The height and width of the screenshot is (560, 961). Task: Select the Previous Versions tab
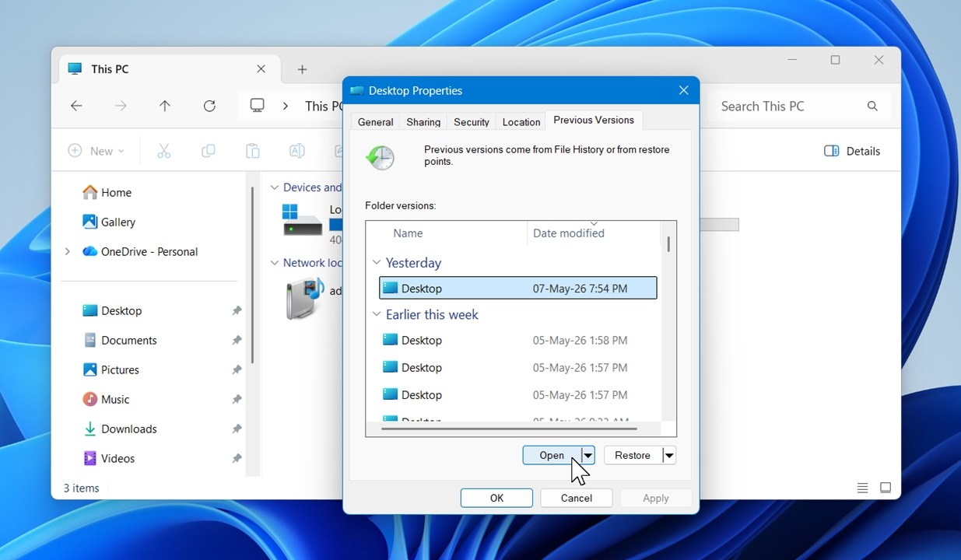pyautogui.click(x=594, y=120)
